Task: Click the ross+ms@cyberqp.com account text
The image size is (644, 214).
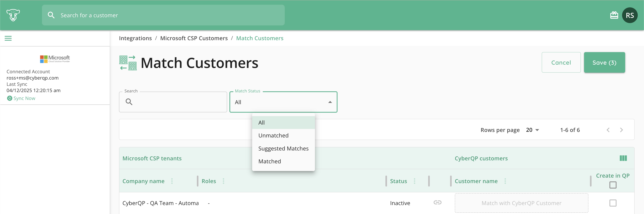Action: (33, 78)
